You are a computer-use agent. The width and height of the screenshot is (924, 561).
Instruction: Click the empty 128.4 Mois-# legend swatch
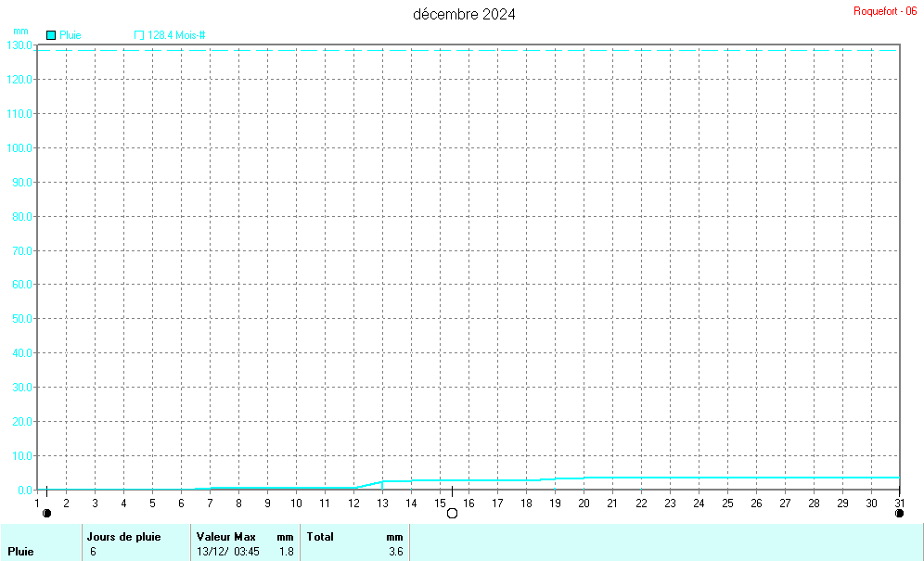[x=139, y=35]
